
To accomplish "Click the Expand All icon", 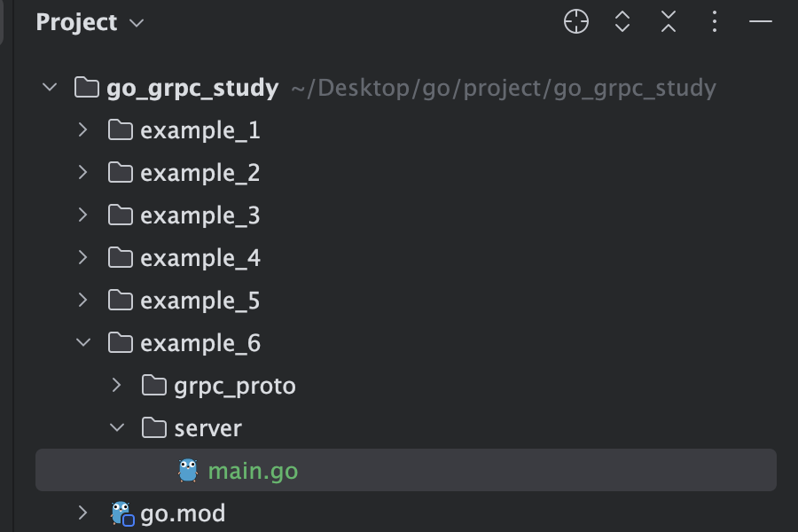I will click(x=622, y=23).
